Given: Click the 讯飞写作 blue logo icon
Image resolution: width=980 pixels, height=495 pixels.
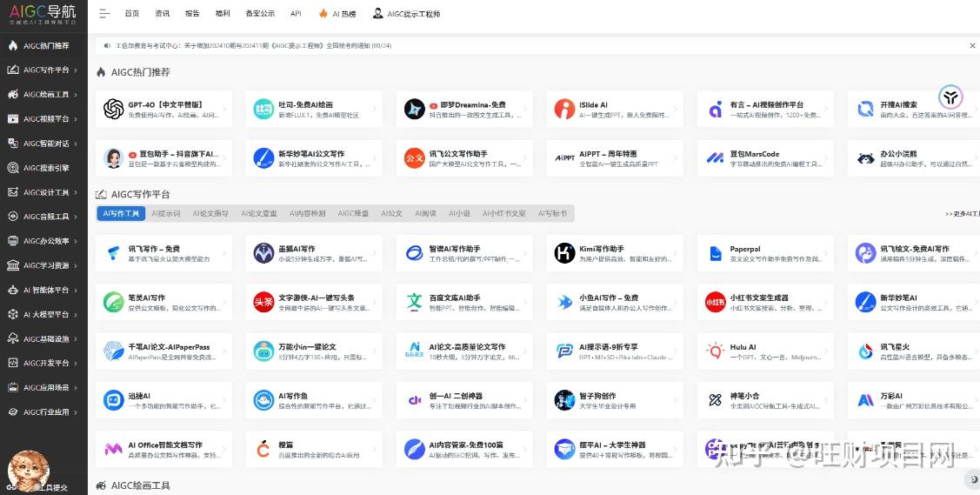Looking at the screenshot, I should tap(113, 253).
